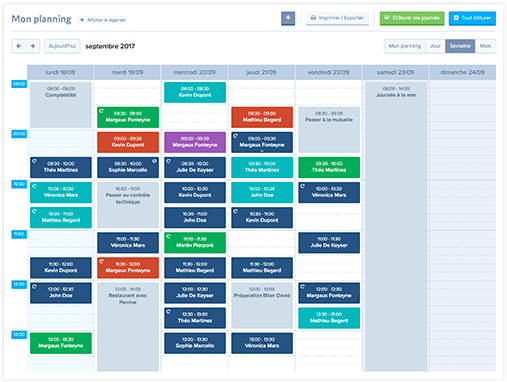The image size is (507, 382).
Task: Open Friday 11:00 Julie De Keyser appointment
Action: [329, 242]
